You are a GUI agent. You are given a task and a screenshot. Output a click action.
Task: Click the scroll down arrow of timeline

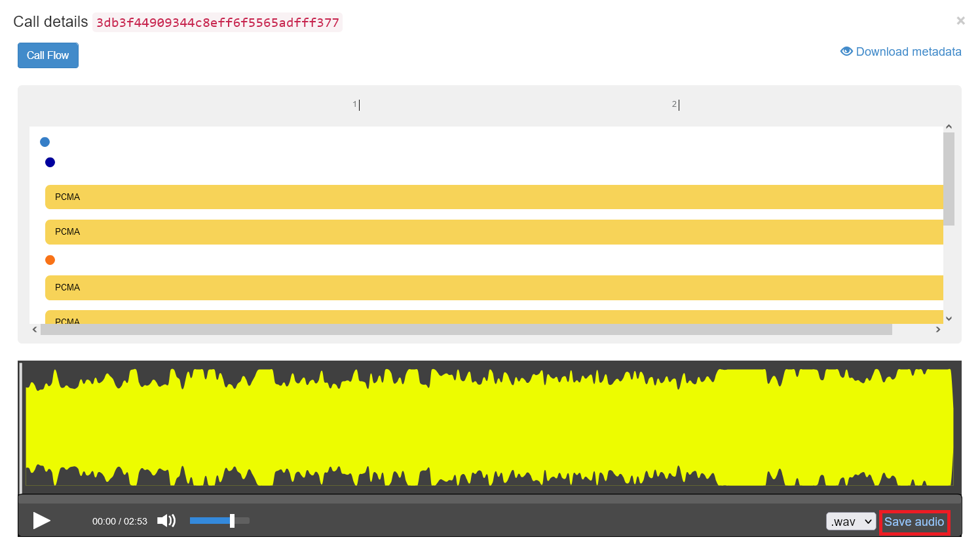pyautogui.click(x=949, y=319)
